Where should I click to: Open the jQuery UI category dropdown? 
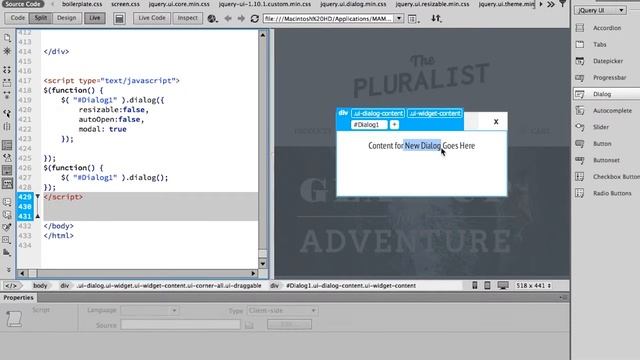pyautogui.click(x=600, y=10)
